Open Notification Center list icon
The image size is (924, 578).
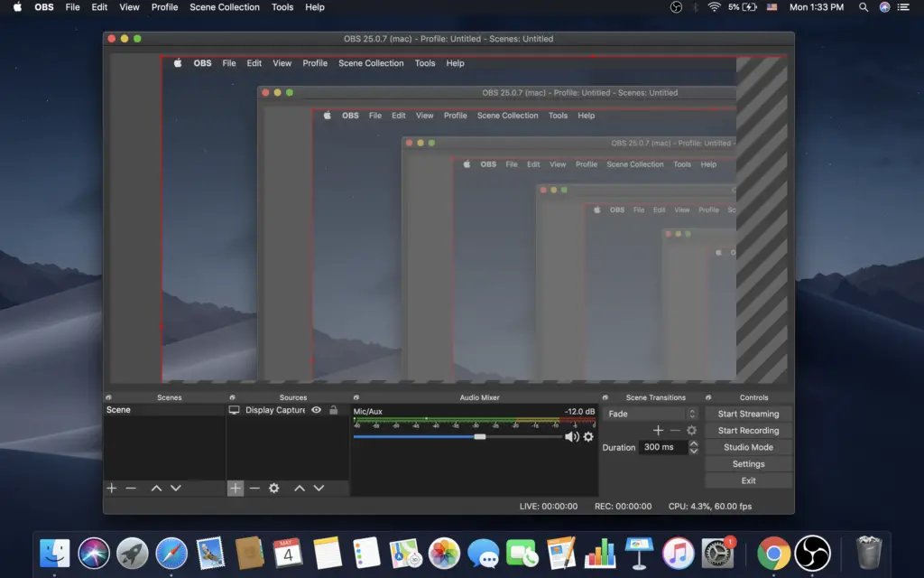pyautogui.click(x=903, y=7)
